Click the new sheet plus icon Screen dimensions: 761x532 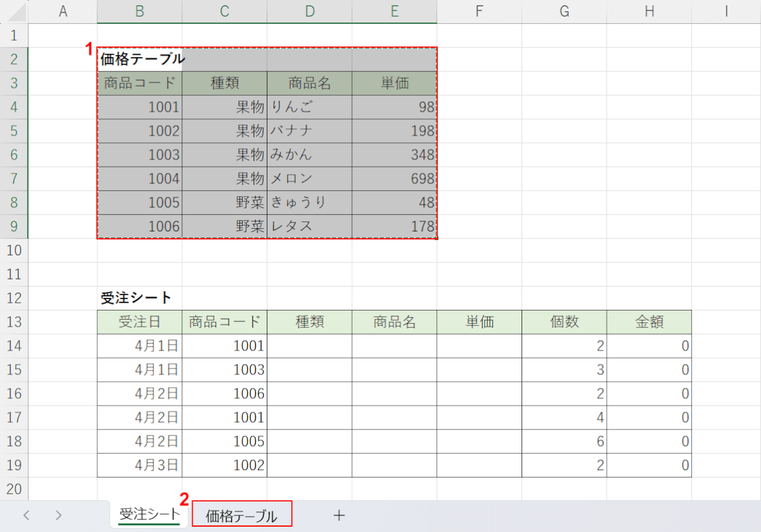[x=339, y=515]
